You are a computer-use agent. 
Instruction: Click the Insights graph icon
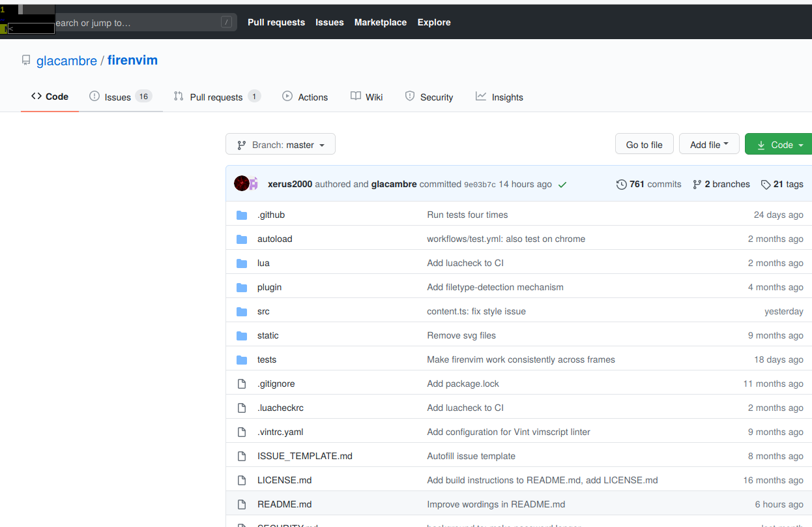point(480,96)
